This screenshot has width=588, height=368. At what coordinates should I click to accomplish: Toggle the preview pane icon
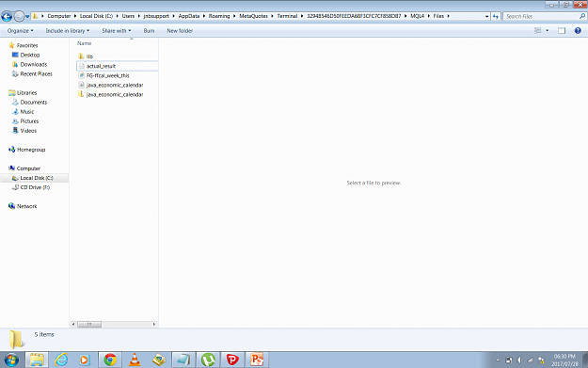[x=562, y=31]
